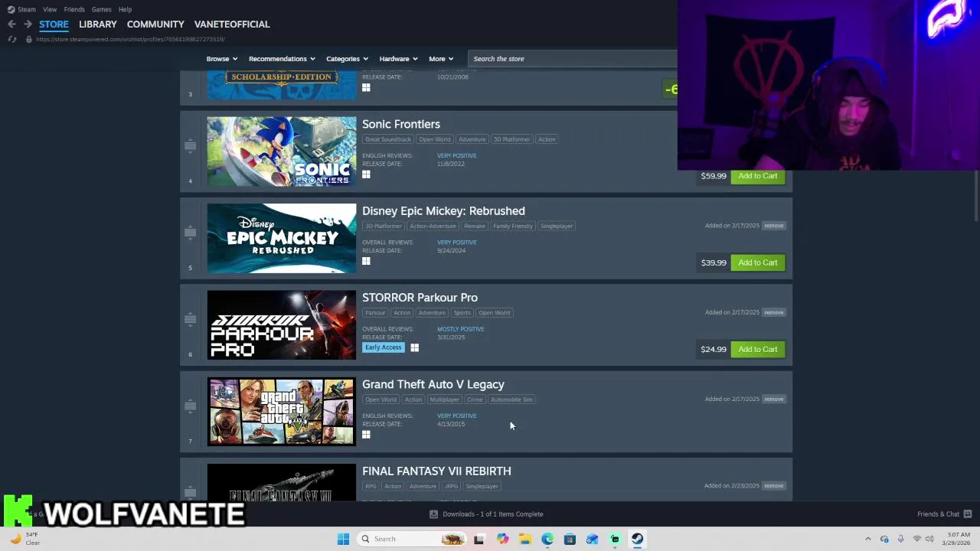Expand the Browse dropdown
The image size is (980, 551).
point(222,59)
